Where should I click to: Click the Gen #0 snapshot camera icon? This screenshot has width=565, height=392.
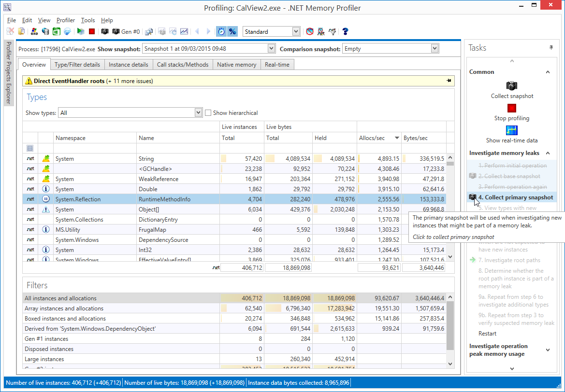coord(116,32)
